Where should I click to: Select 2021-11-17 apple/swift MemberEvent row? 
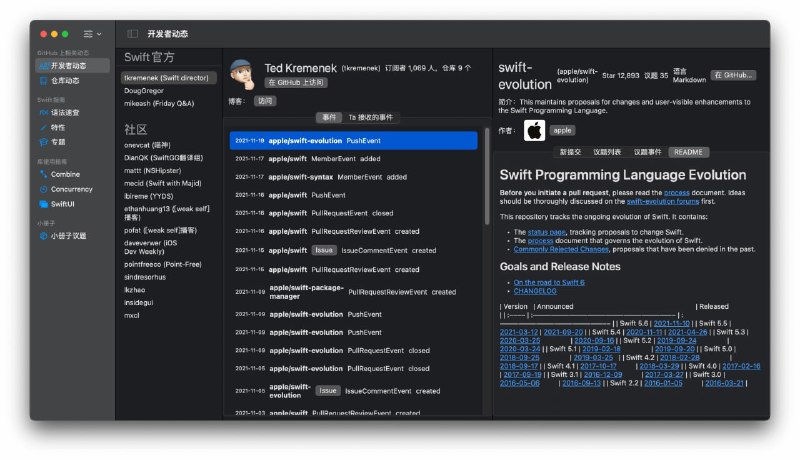[x=354, y=159]
